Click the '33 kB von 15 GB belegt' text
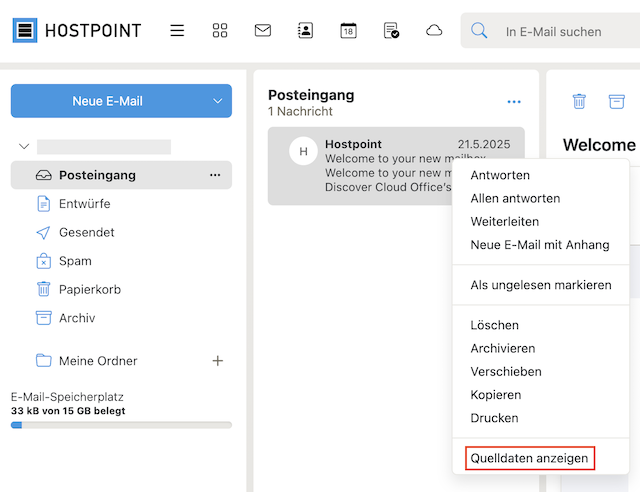The image size is (640, 492). (x=68, y=411)
